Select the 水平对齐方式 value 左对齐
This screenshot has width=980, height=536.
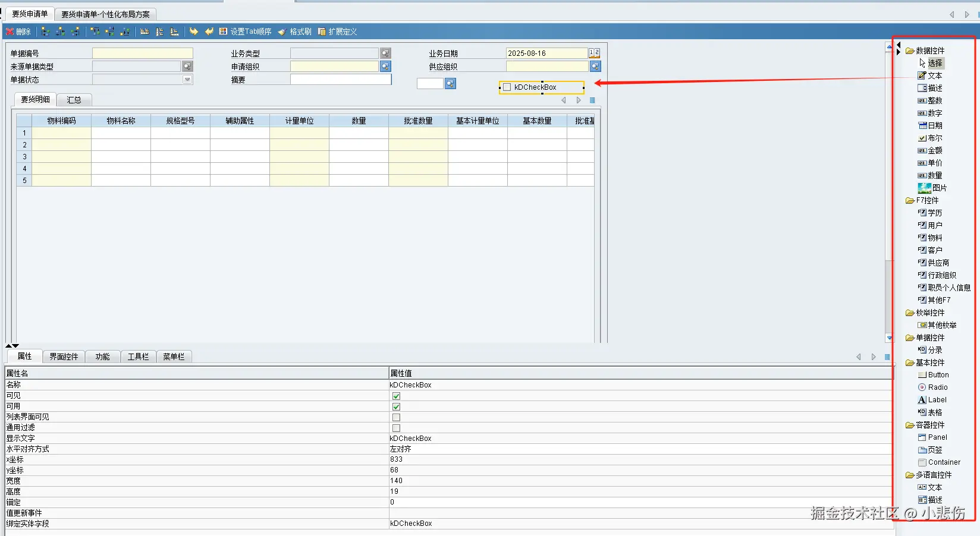pyautogui.click(x=641, y=449)
